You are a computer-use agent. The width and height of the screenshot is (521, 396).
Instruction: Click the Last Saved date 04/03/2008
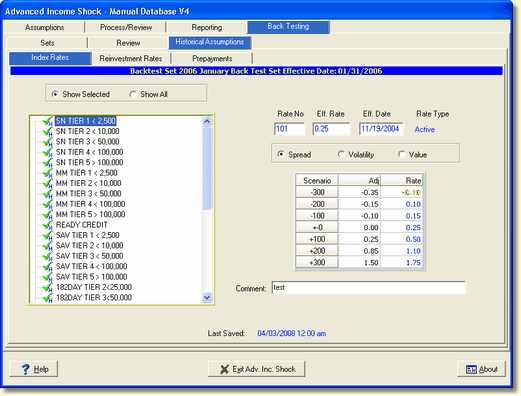292,333
